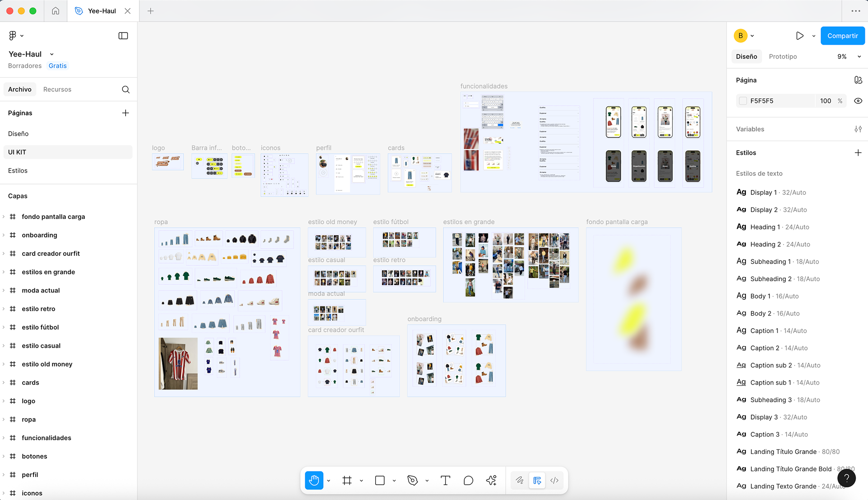This screenshot has height=500, width=868.
Task: Open the hand/move tools dropdown arrow
Action: 329,481
